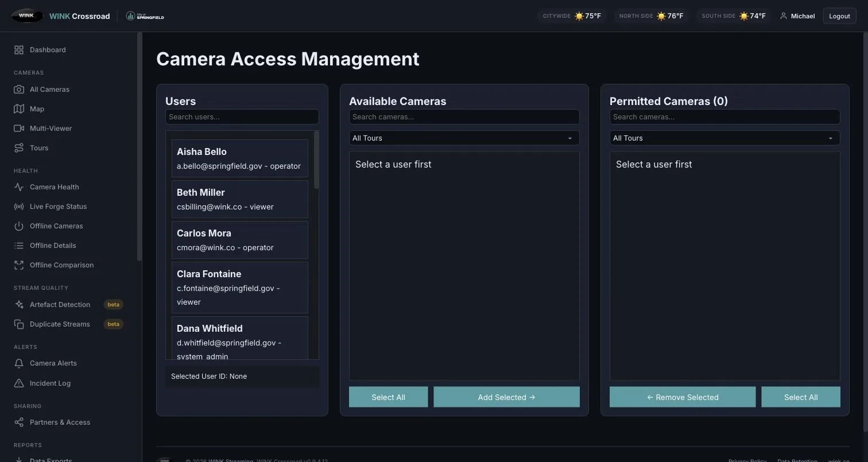Click the Citywide sun weather icon
The image size is (868, 462).
pyautogui.click(x=579, y=16)
